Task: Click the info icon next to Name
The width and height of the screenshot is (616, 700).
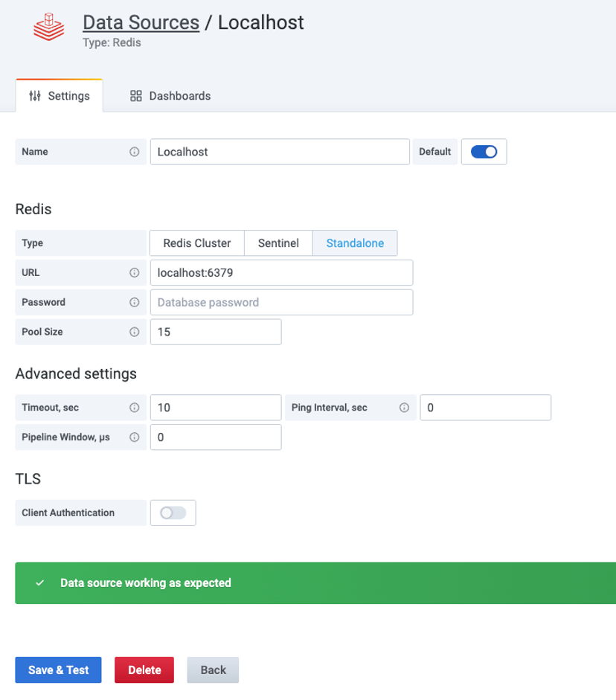Action: [x=133, y=152]
